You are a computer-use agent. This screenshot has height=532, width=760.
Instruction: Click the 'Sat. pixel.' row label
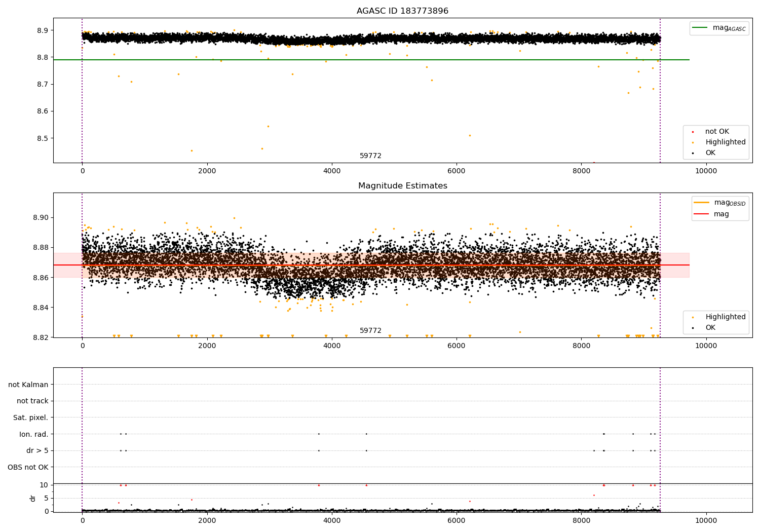(x=31, y=417)
